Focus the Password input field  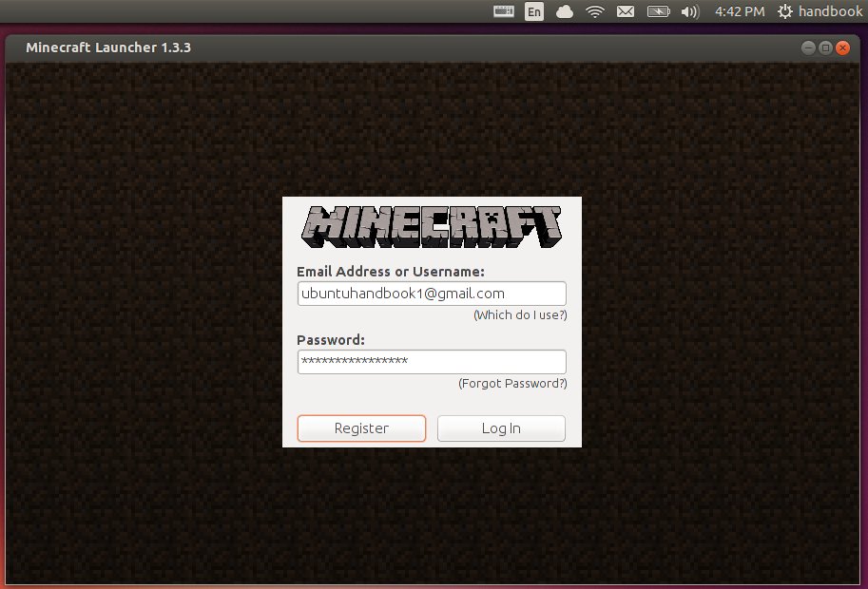coord(432,362)
